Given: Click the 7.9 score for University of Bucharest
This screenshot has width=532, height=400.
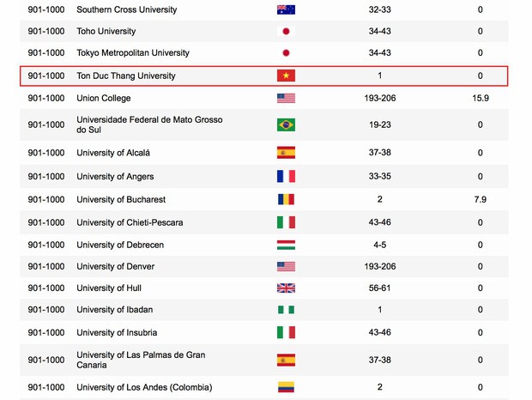Looking at the screenshot, I should [481, 199].
